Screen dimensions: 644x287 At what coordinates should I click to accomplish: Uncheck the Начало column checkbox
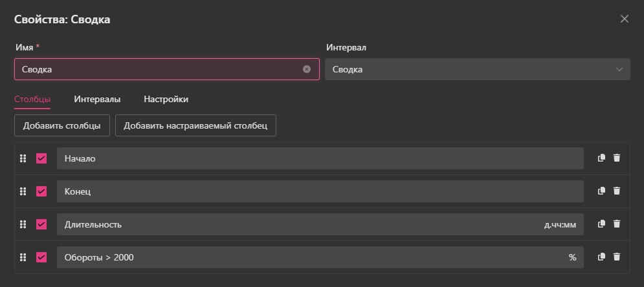pos(41,158)
